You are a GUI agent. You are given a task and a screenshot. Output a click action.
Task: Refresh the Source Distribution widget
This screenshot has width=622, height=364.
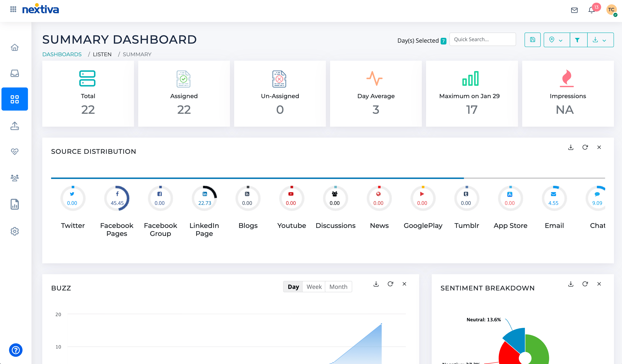(585, 147)
